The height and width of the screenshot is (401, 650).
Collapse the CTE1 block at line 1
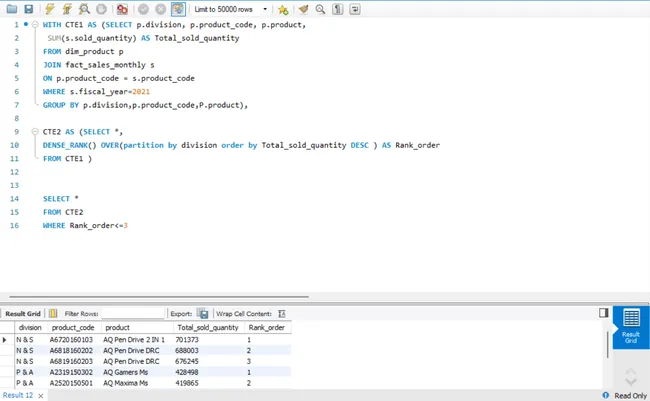coord(35,24)
